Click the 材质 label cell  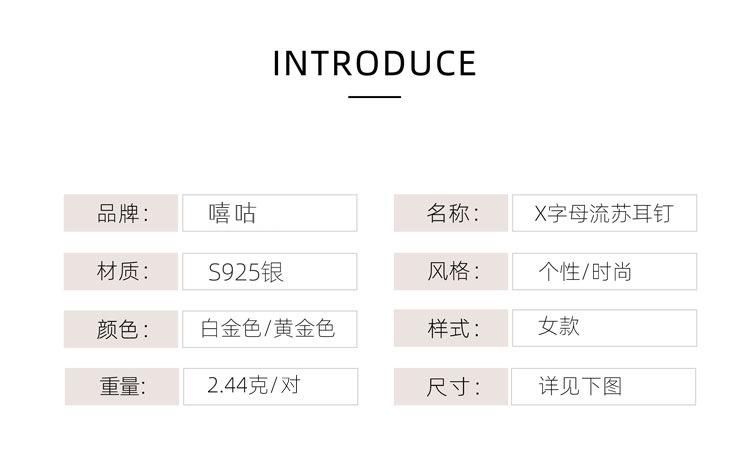coord(121,272)
